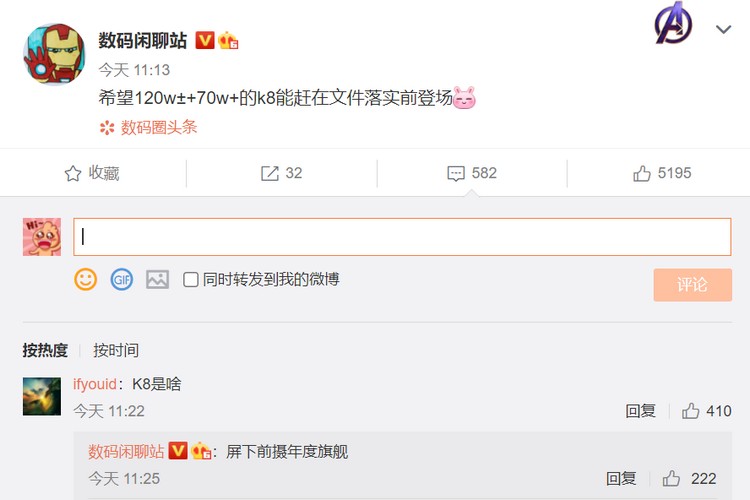Viewport: 750px width, 500px height.
Task: Submit with the 评论 button
Action: (693, 285)
